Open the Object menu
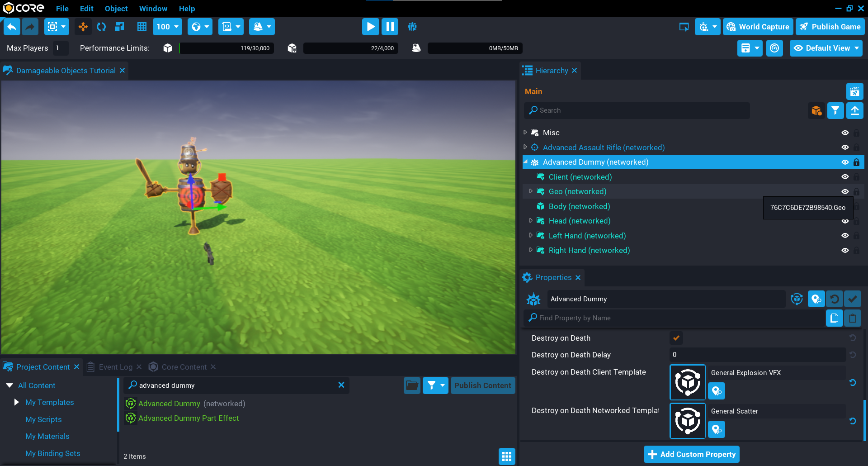Viewport: 868px width, 466px height. pos(116,9)
